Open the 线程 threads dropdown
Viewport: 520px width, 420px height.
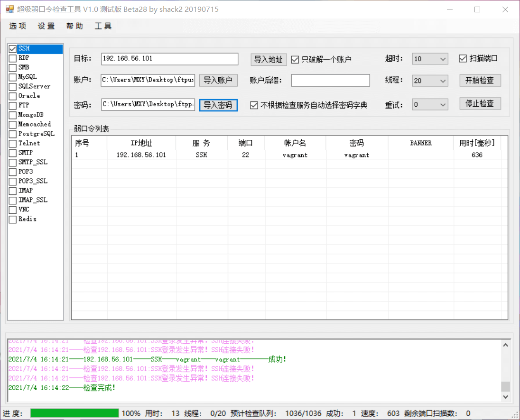pyautogui.click(x=430, y=81)
